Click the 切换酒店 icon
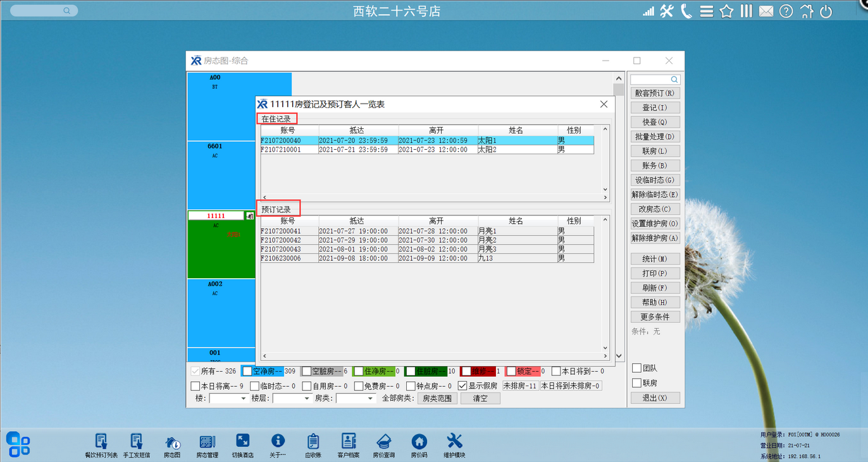Viewport: 868px width, 462px height. 242,441
